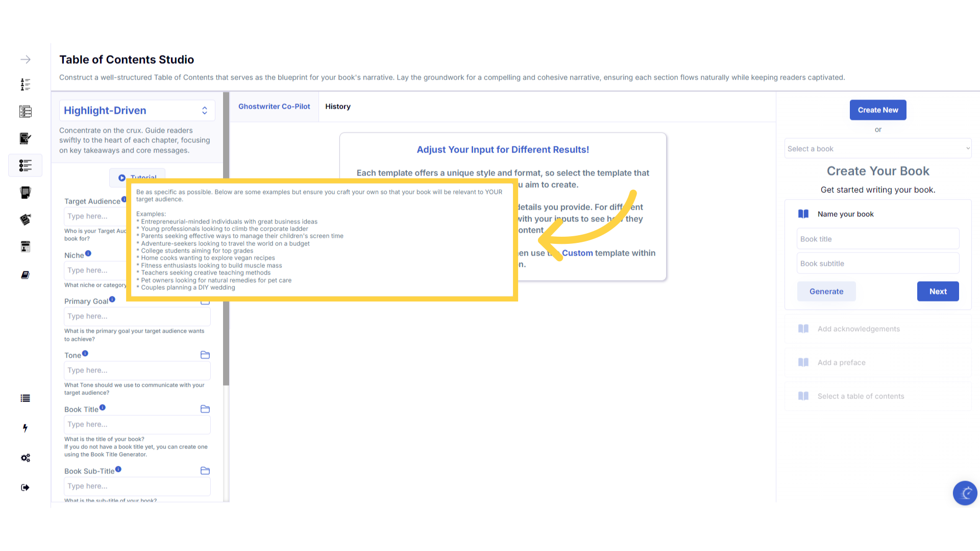Click the logout sidebar icon
The image size is (980, 551).
coord(26,487)
